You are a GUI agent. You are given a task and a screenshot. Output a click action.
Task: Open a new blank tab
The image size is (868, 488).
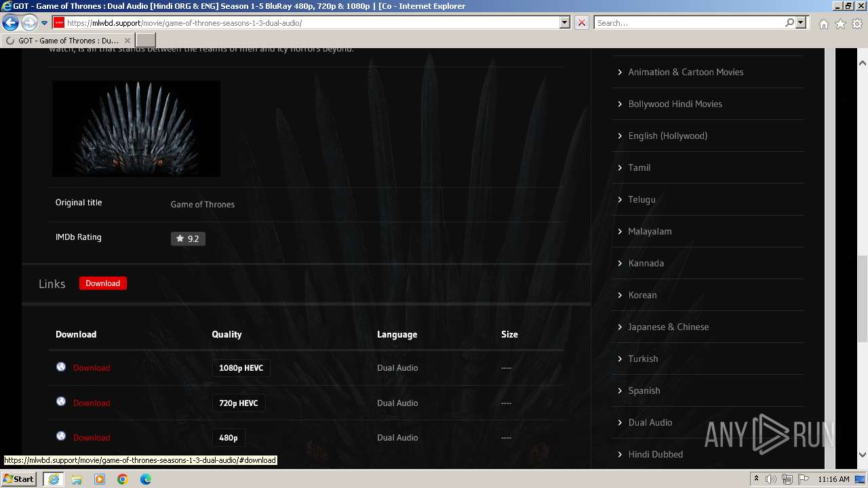(146, 41)
